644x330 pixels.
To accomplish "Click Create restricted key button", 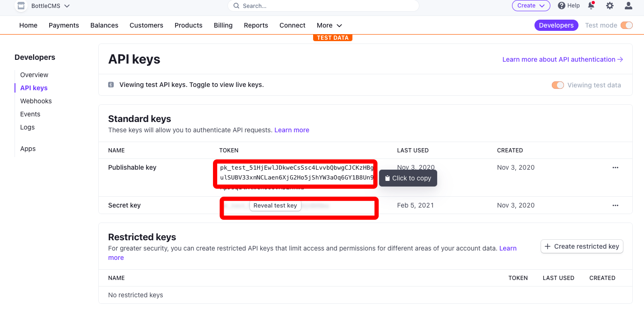I will pyautogui.click(x=582, y=246).
